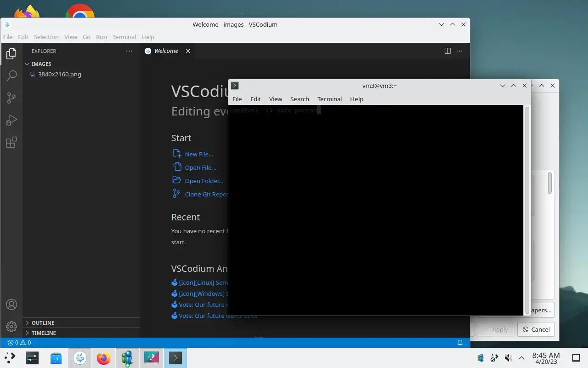
Task: Click the EXPLORER panel header text
Action: point(44,51)
